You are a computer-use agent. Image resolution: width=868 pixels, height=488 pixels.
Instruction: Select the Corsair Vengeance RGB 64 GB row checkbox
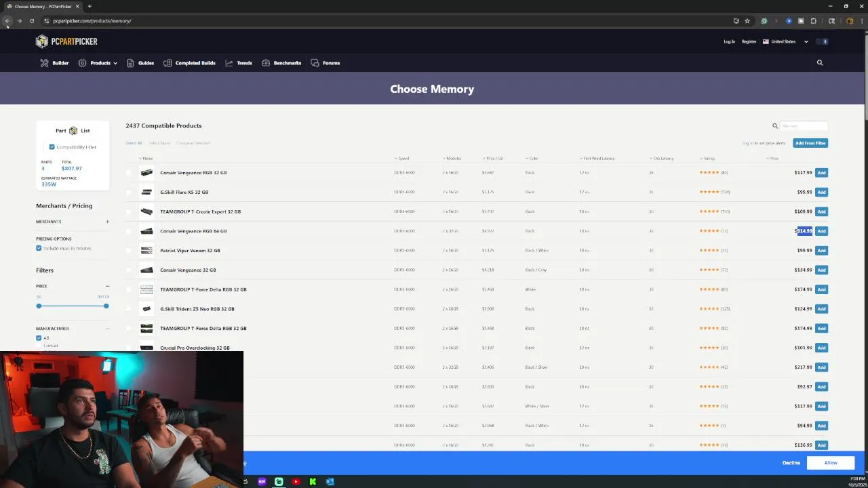[129, 231]
